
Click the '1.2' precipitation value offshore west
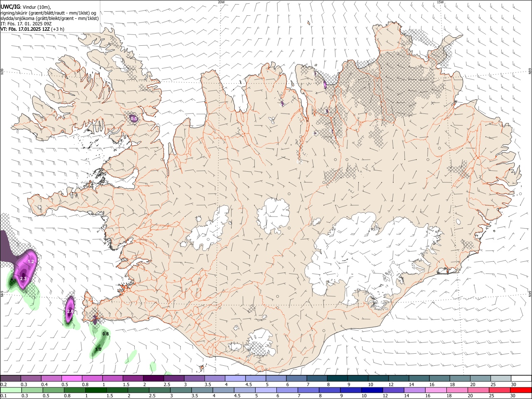pyautogui.click(x=31, y=262)
